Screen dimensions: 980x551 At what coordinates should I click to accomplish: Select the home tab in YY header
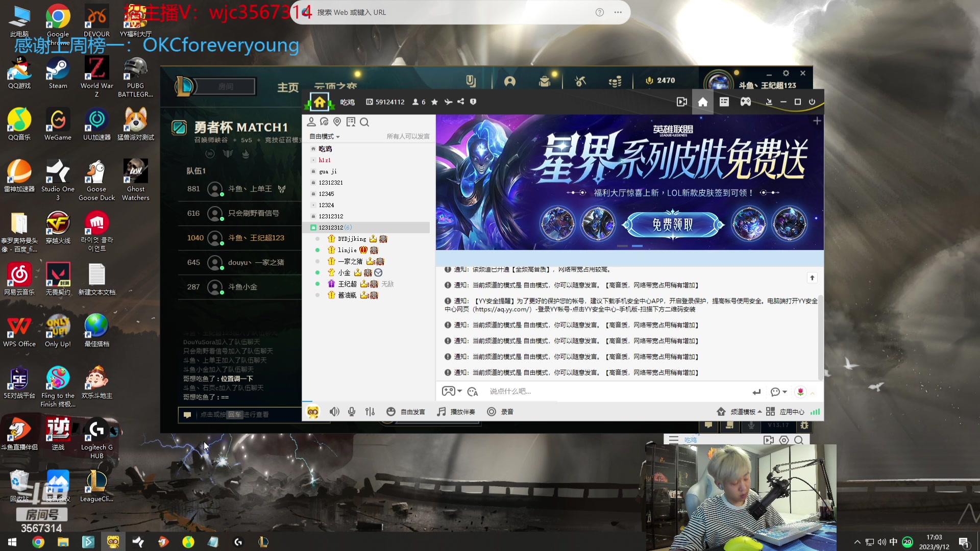pos(703,102)
